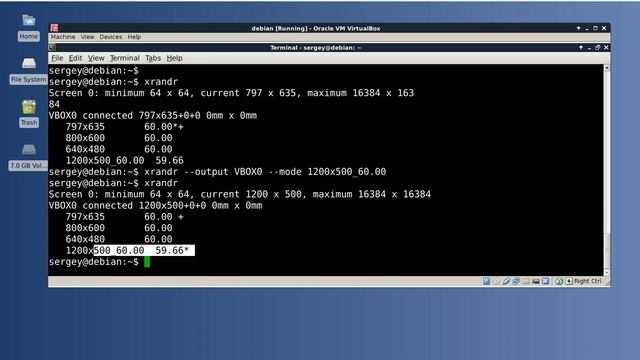Click the 'xrandr --output VBOX0 --mode 1200x500_60.00' command
This screenshot has height=360, width=640.
[265, 171]
